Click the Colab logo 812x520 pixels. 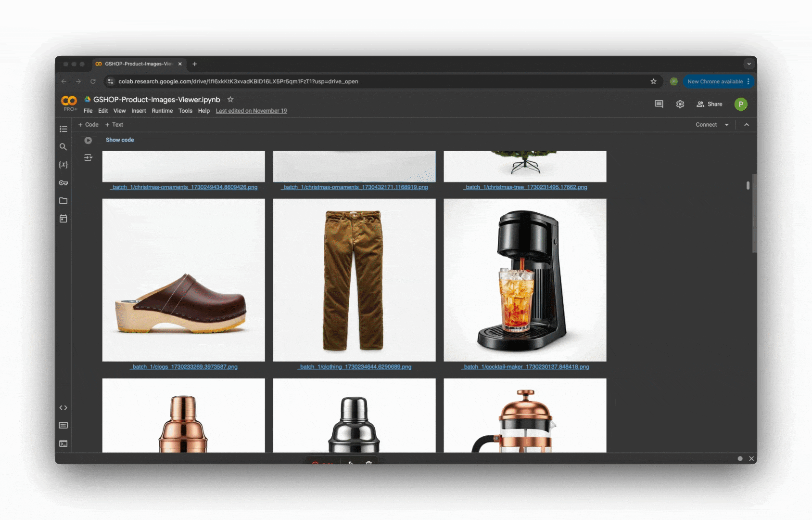(x=69, y=101)
